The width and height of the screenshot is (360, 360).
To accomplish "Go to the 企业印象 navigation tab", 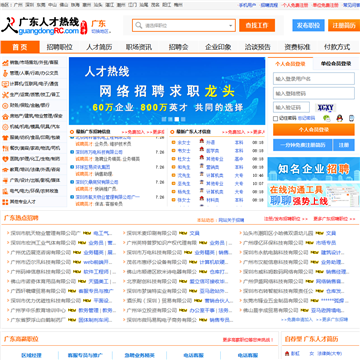I will (x=218, y=47).
